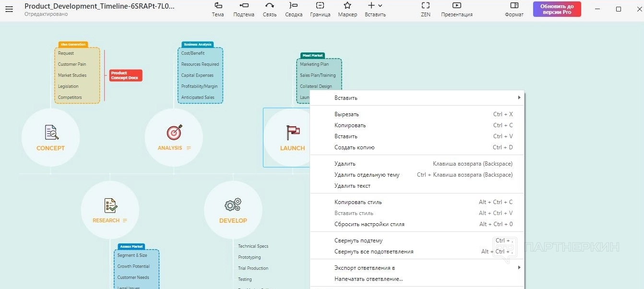Select the Anticipated Sales subtopic
This screenshot has width=644, height=289.
198,97
